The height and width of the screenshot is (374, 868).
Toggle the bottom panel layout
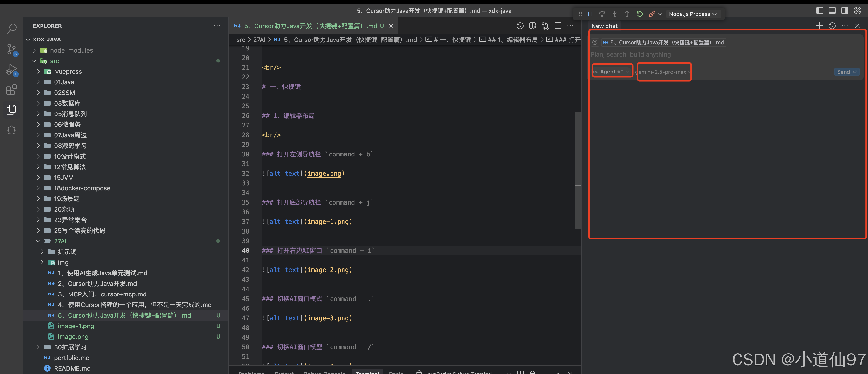coord(832,11)
